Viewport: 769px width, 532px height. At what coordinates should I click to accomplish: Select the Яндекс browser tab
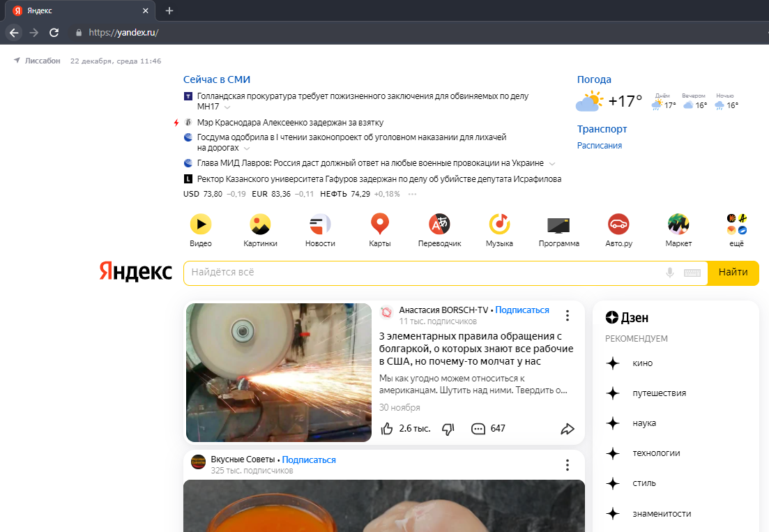click(80, 10)
